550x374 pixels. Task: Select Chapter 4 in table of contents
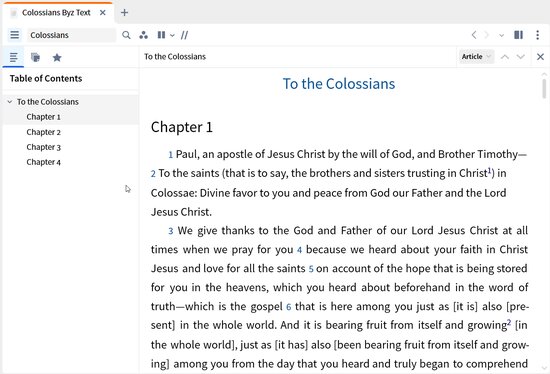[x=43, y=162]
